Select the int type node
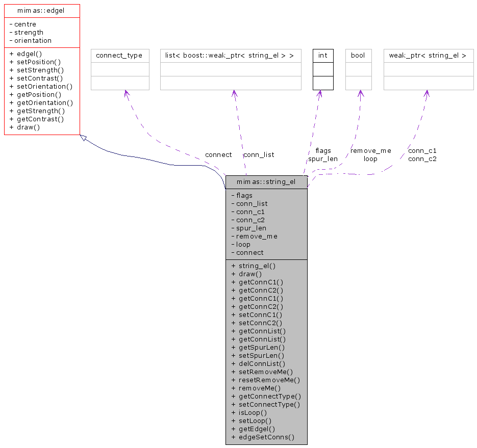The image size is (477, 448). 322,55
